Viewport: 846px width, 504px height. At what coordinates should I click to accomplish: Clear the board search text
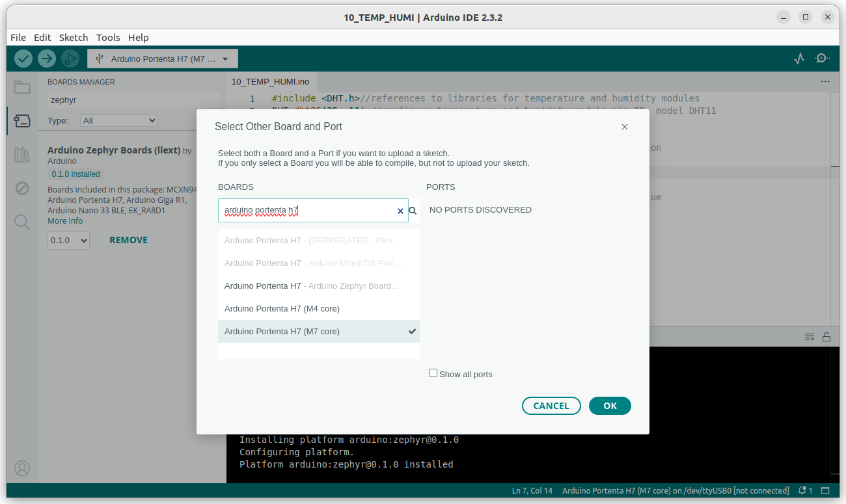click(x=400, y=211)
